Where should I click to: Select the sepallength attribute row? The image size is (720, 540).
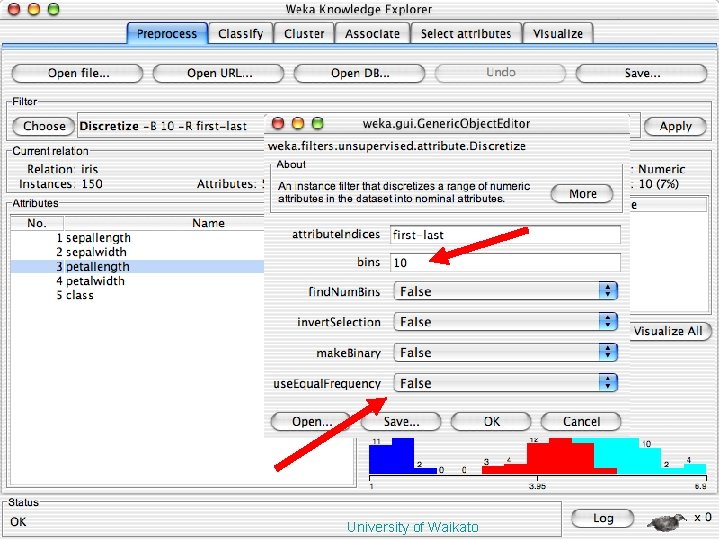click(x=137, y=238)
